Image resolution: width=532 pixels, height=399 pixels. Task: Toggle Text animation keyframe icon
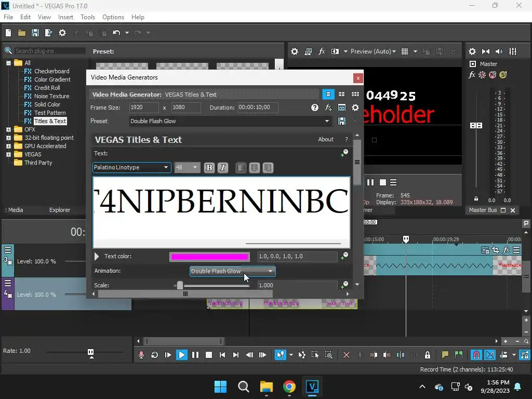344,153
